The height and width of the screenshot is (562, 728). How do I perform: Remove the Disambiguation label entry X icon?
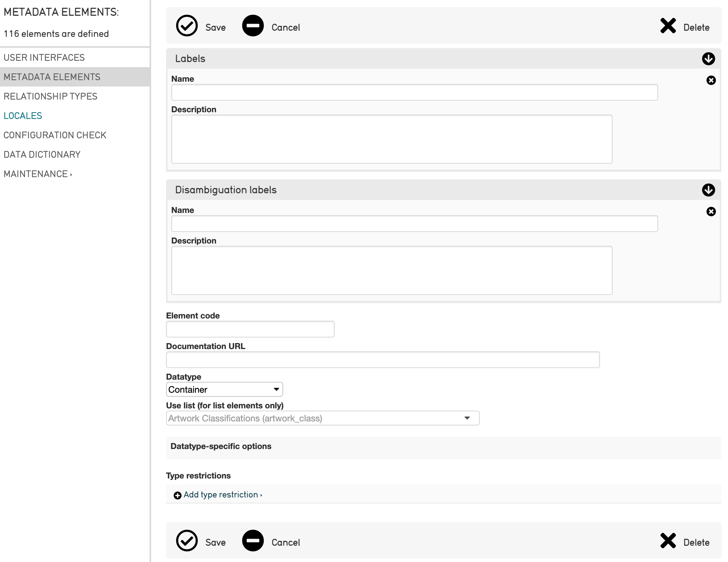(x=710, y=211)
